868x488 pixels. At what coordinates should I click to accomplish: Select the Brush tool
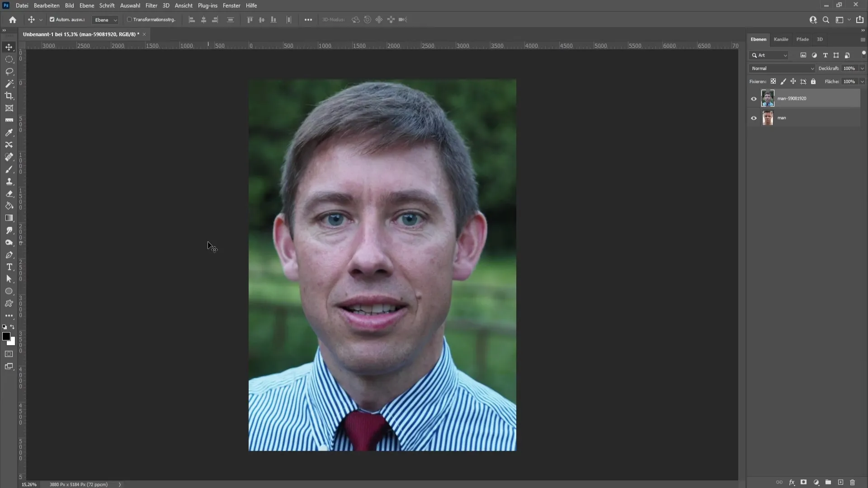point(9,170)
